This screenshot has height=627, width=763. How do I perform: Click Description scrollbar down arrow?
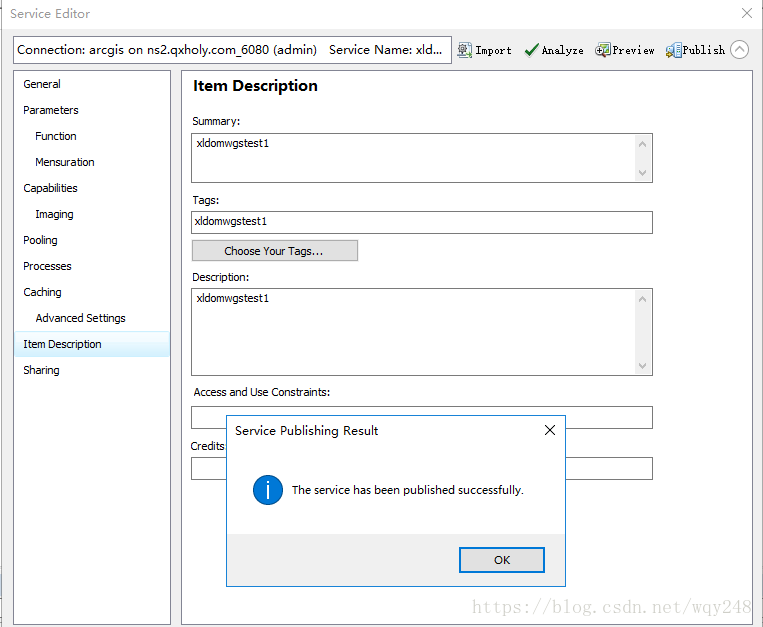pos(642,365)
